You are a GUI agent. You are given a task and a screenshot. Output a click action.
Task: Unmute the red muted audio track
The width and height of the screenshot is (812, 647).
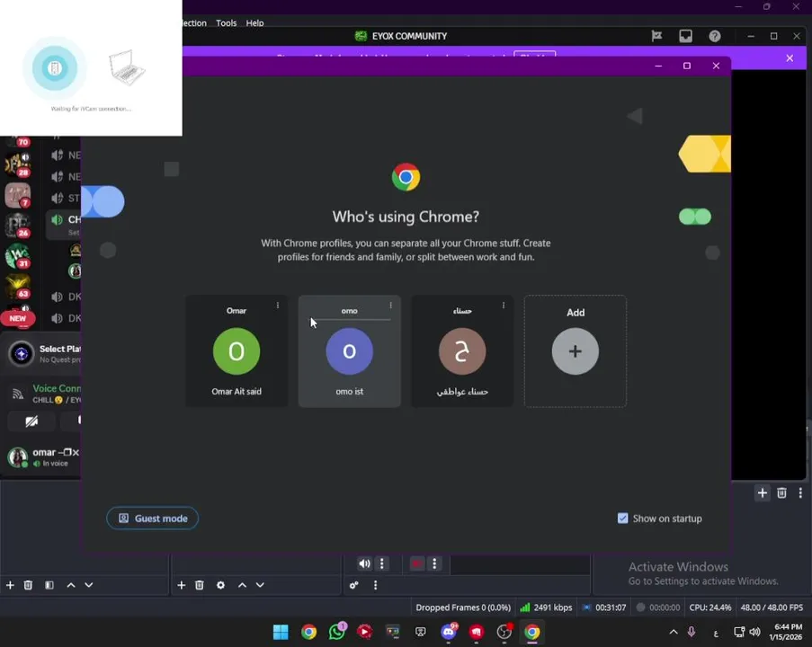(x=417, y=563)
